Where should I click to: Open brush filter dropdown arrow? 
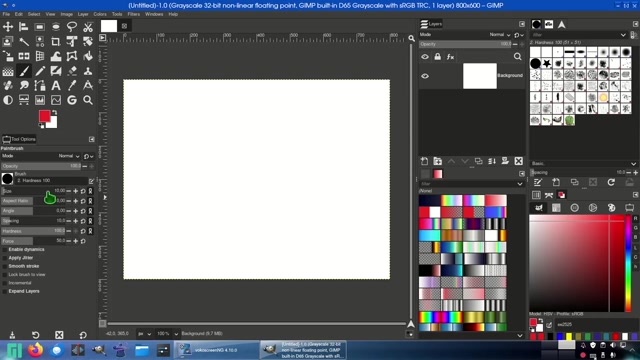point(623,35)
